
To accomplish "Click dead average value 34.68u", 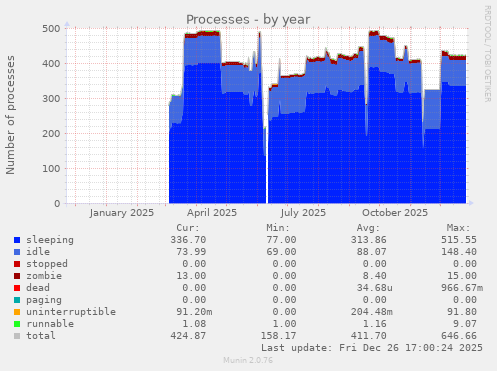I will click(x=375, y=288).
